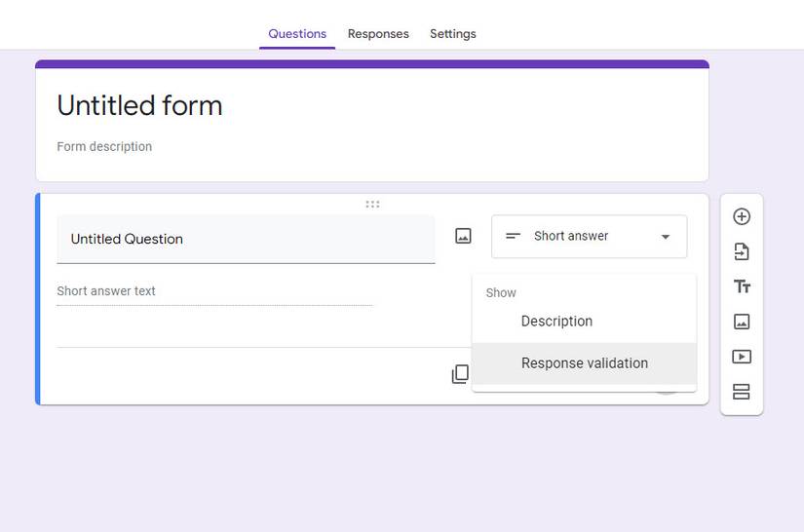
Task: Add a new section to form
Action: click(x=742, y=392)
